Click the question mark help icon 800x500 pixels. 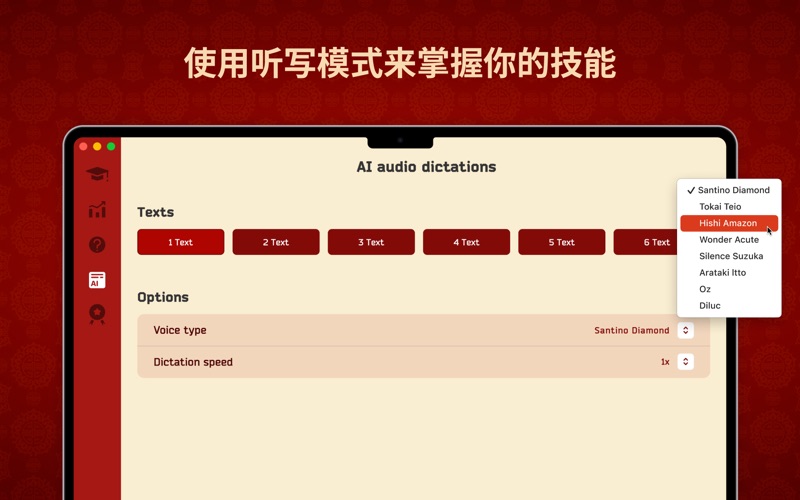pyautogui.click(x=97, y=245)
